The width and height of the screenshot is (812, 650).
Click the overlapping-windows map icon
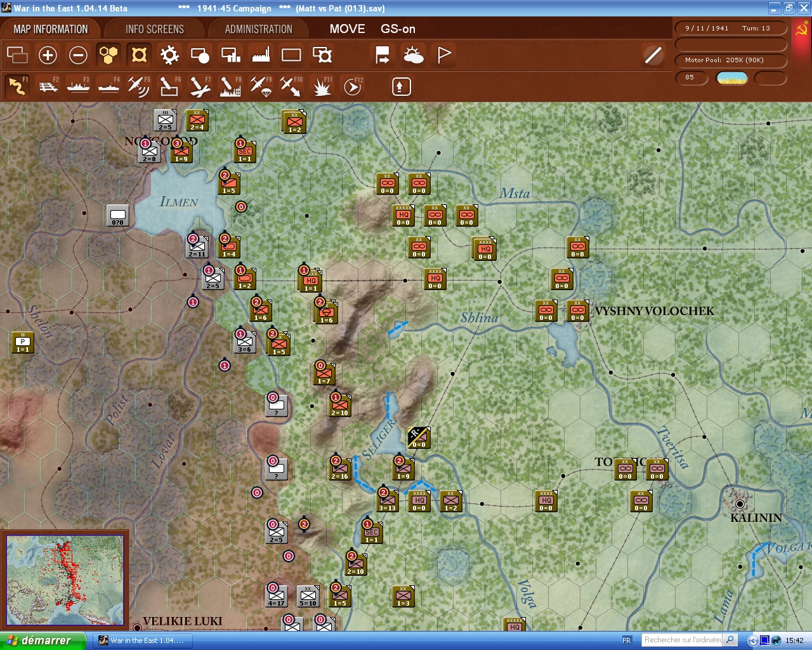(17, 55)
